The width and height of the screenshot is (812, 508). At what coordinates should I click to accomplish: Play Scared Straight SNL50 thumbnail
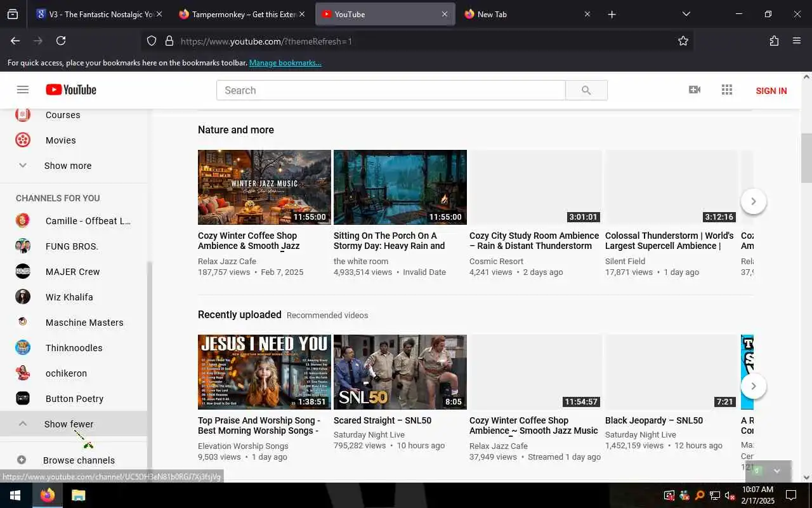(x=400, y=372)
